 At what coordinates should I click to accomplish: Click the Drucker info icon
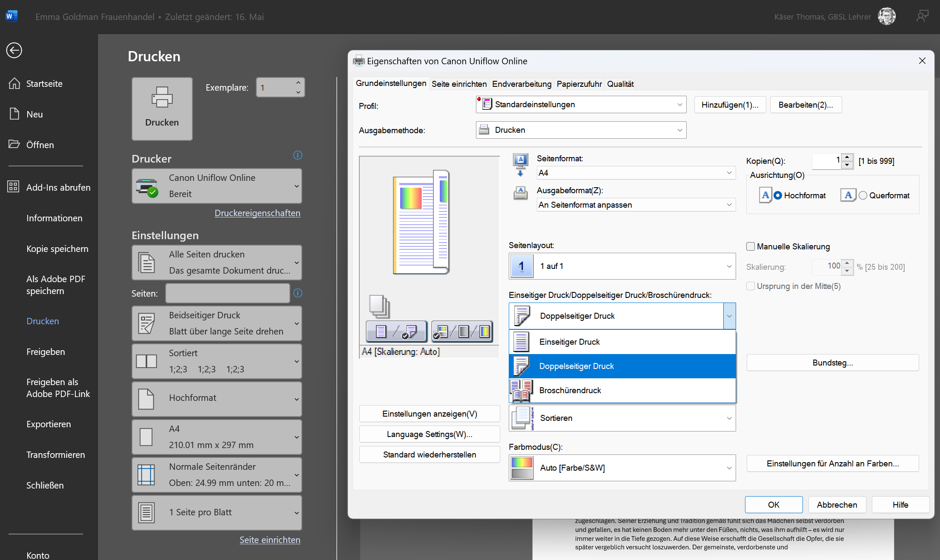[x=298, y=155]
